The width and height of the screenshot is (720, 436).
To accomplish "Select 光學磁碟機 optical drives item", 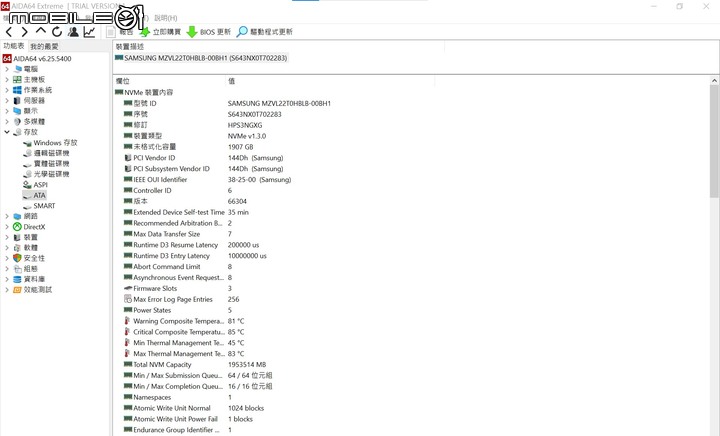I will (46, 174).
